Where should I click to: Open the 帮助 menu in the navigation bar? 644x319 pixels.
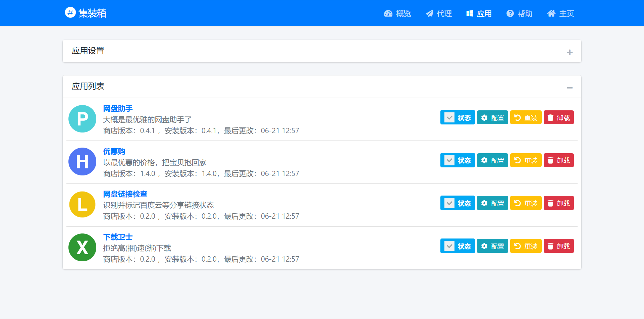pyautogui.click(x=523, y=13)
